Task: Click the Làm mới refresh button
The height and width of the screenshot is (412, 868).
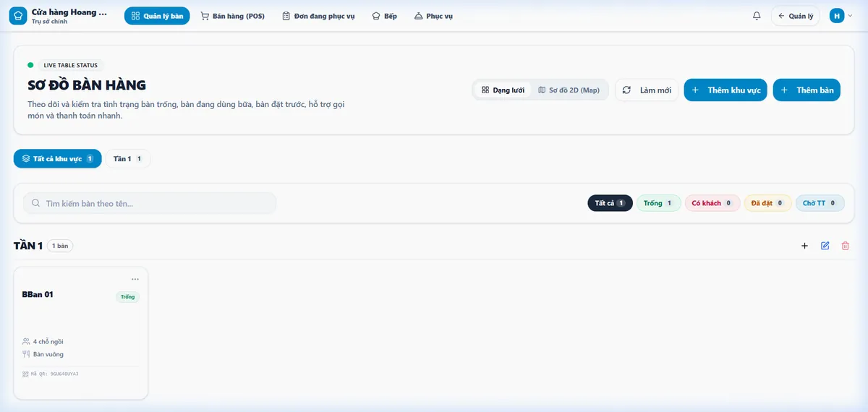Action: (x=647, y=90)
